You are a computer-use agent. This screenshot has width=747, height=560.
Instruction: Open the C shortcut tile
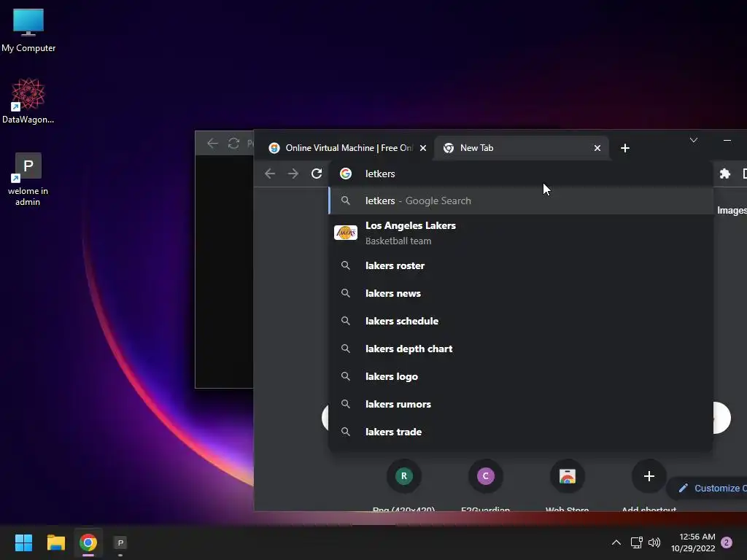[485, 475]
